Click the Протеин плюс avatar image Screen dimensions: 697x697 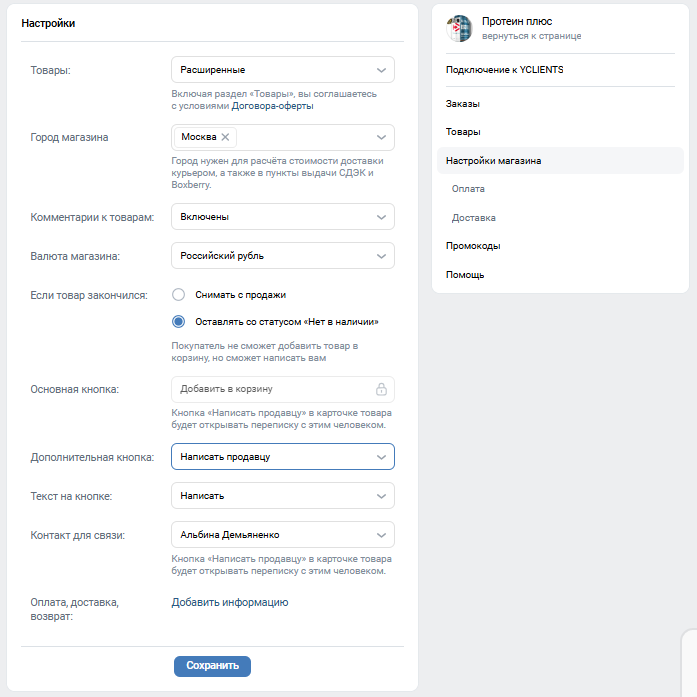459,28
